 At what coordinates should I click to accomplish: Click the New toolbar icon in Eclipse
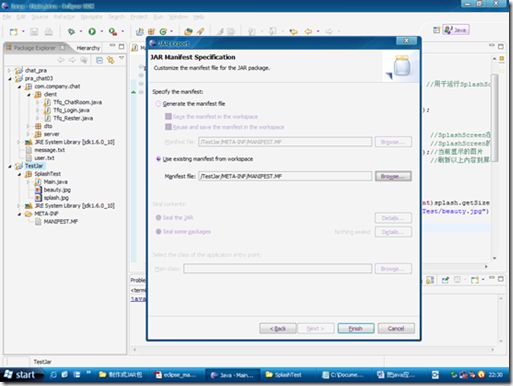point(13,32)
